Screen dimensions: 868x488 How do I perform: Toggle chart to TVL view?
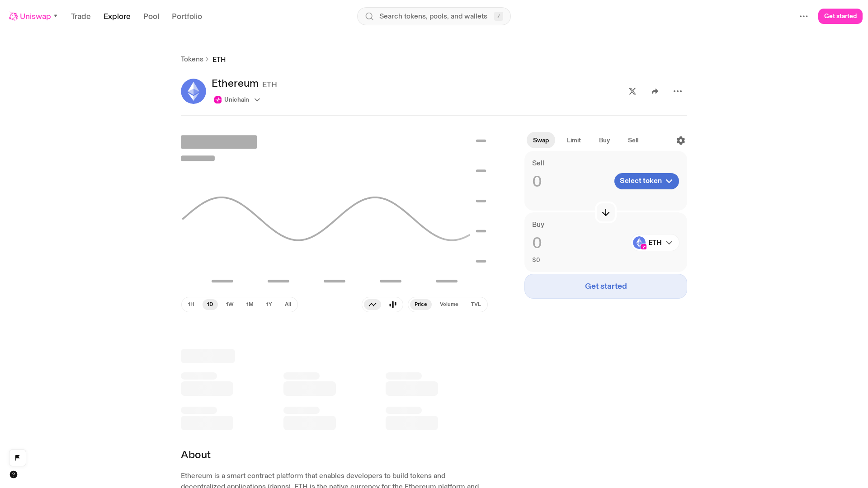coord(476,305)
